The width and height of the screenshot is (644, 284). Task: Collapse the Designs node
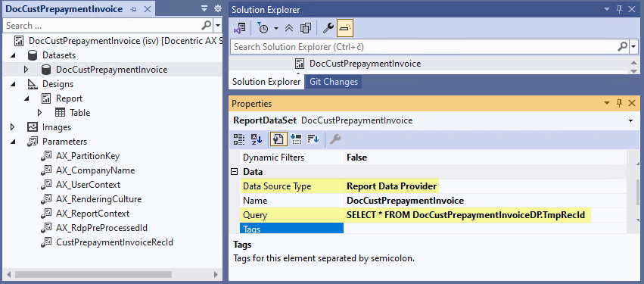click(x=13, y=84)
